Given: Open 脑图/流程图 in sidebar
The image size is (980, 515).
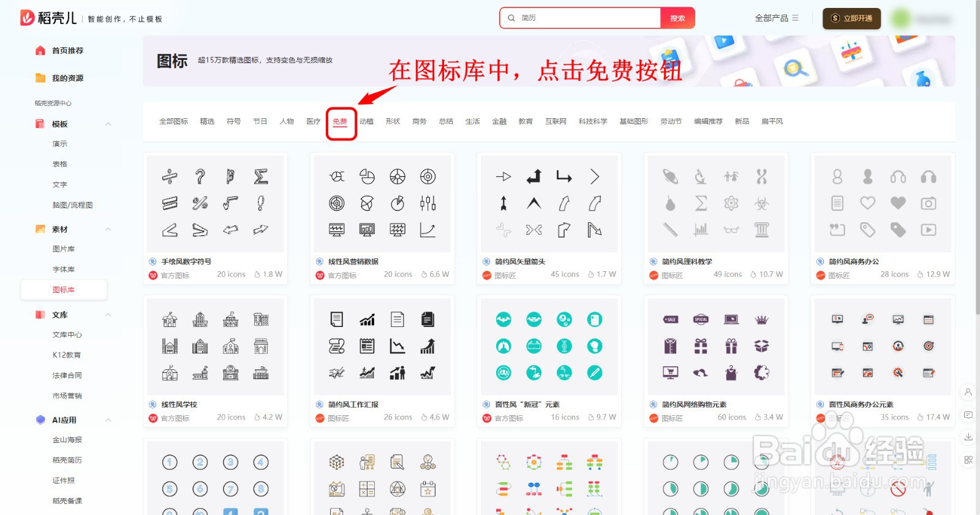Looking at the screenshot, I should pyautogui.click(x=72, y=205).
